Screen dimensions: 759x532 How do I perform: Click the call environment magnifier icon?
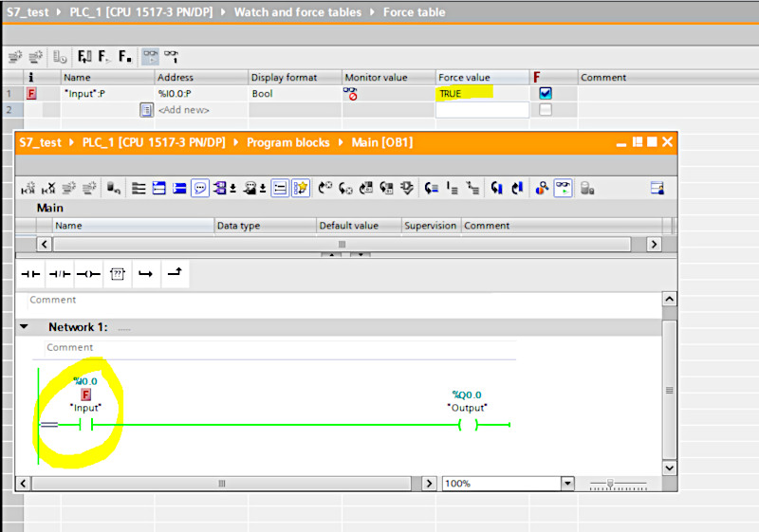pos(542,188)
